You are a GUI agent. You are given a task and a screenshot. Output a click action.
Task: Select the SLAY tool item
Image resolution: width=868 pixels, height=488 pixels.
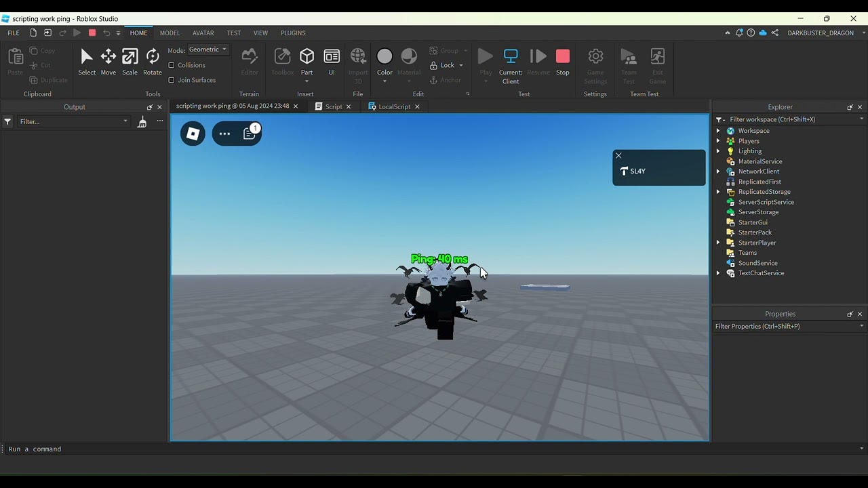click(633, 171)
